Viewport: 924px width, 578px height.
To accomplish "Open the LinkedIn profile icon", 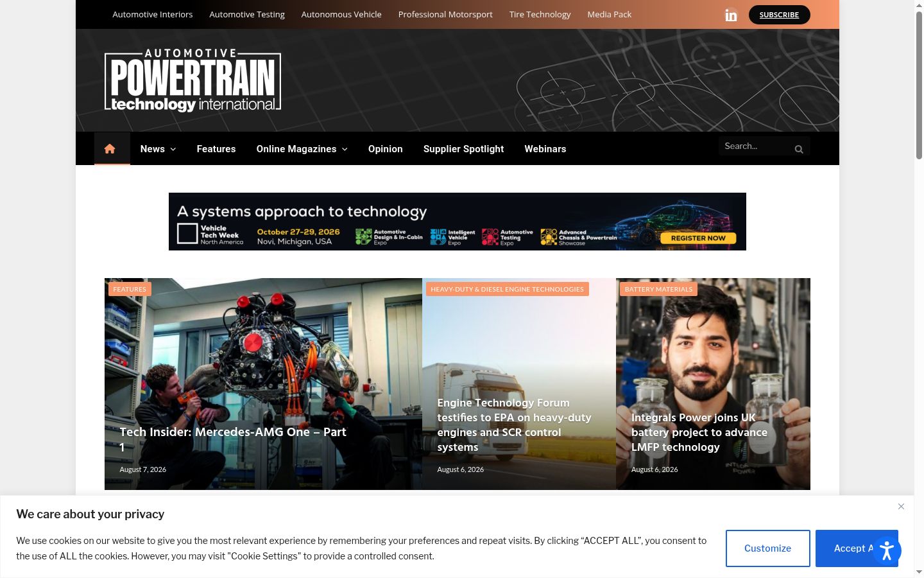I will coord(731,15).
